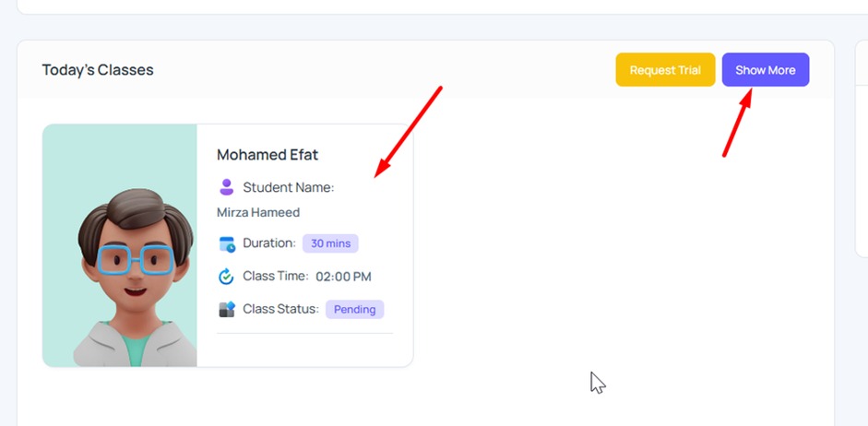
Task: Click the Pending status badge
Action: pyautogui.click(x=354, y=309)
